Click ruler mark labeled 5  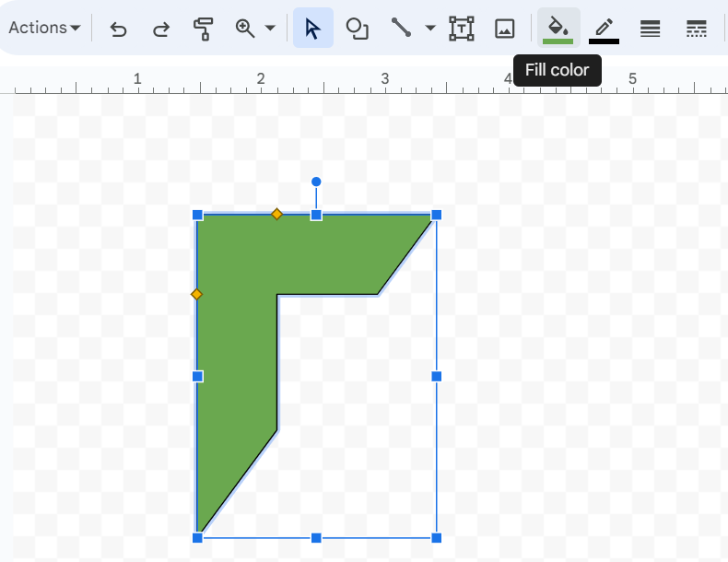(x=632, y=79)
